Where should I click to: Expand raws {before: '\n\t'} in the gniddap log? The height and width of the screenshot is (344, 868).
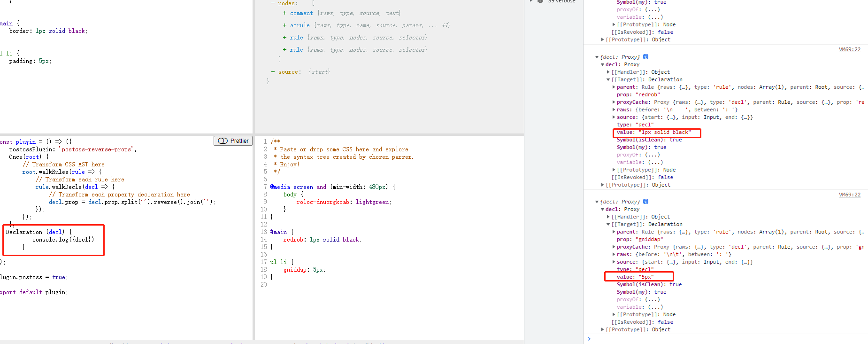[x=614, y=254]
